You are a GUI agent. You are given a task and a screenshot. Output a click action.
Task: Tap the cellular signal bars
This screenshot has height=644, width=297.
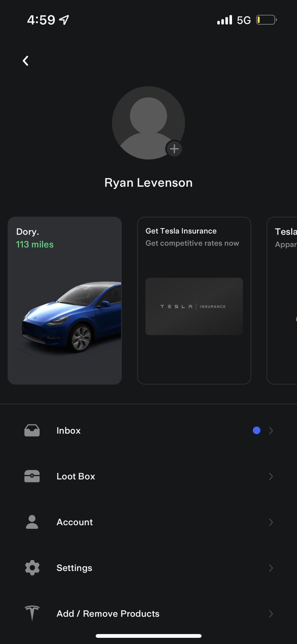point(224,20)
